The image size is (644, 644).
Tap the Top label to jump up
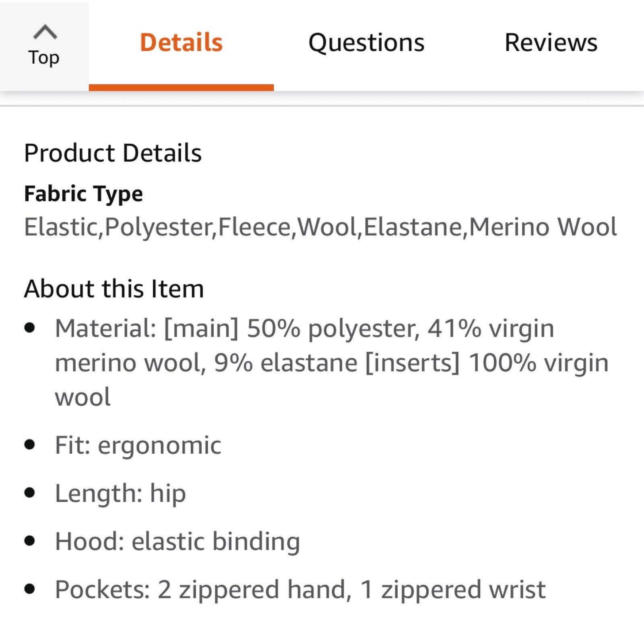point(44,58)
